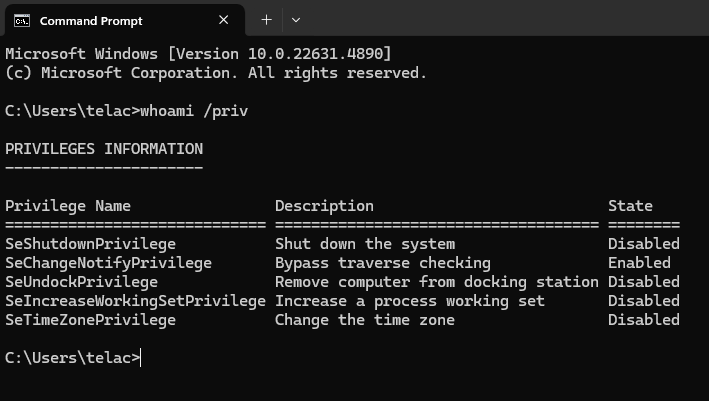The height and width of the screenshot is (401, 709).
Task: Click the Microsoft Corporation copyright line
Action: 216,73
